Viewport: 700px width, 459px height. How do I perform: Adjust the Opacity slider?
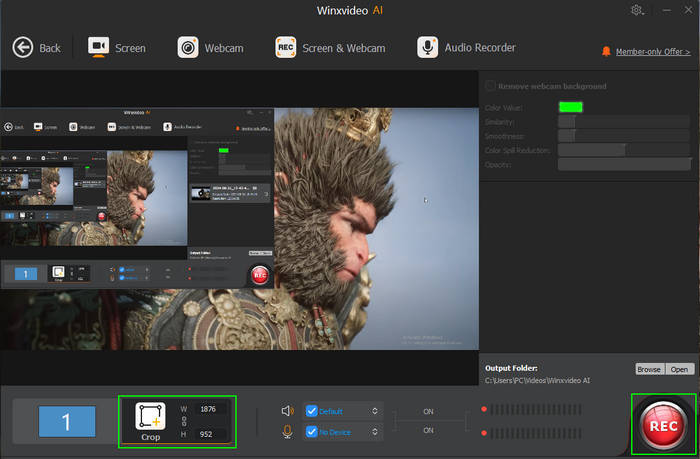[624, 164]
